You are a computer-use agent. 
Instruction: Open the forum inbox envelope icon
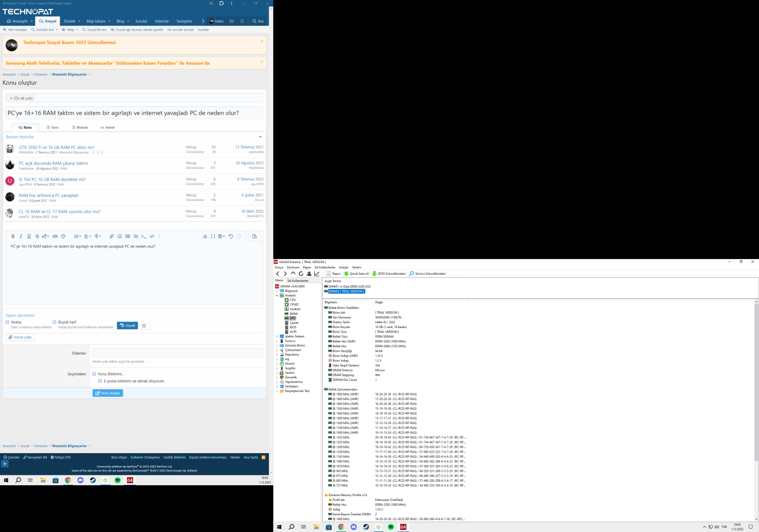pyautogui.click(x=232, y=21)
